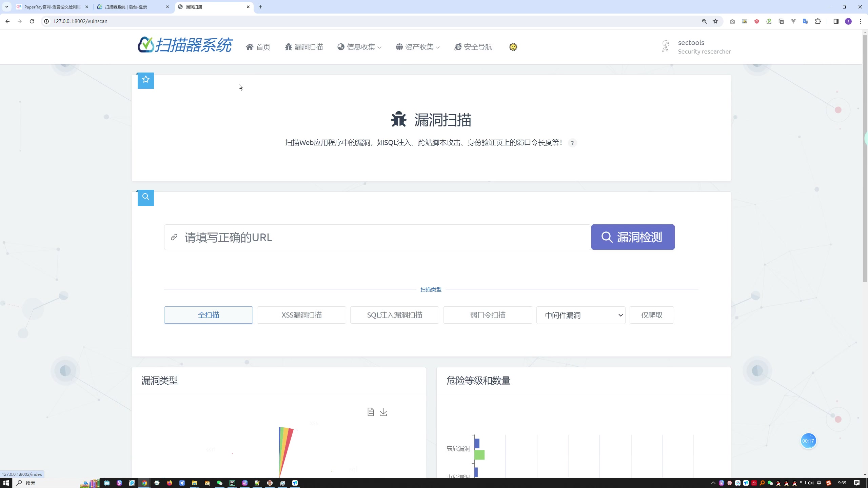Open WeChat from the taskbar
The width and height of the screenshot is (868, 488).
coord(220,483)
